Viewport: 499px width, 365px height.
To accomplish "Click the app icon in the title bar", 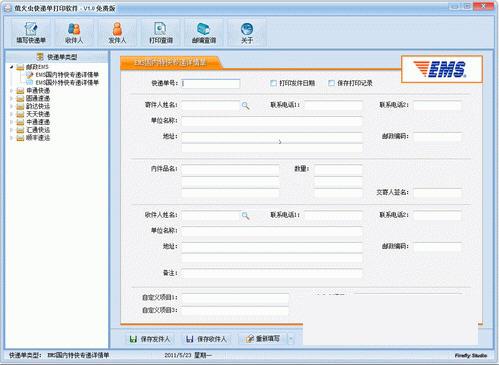I will [x=8, y=8].
